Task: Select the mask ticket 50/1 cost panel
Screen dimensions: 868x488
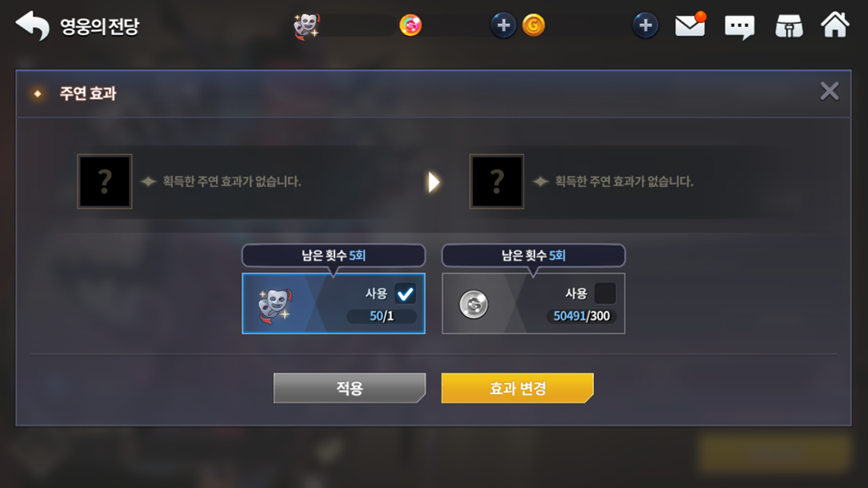Action: 333,303
